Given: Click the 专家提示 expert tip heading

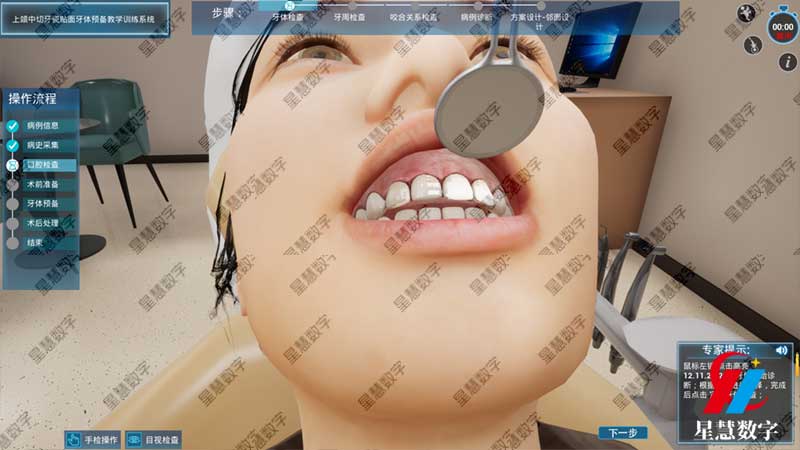Looking at the screenshot, I should pos(726,350).
